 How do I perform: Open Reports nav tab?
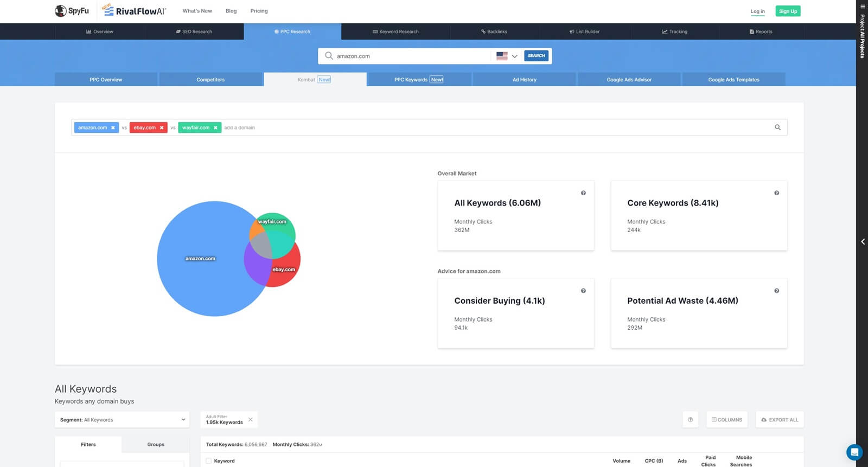click(761, 31)
